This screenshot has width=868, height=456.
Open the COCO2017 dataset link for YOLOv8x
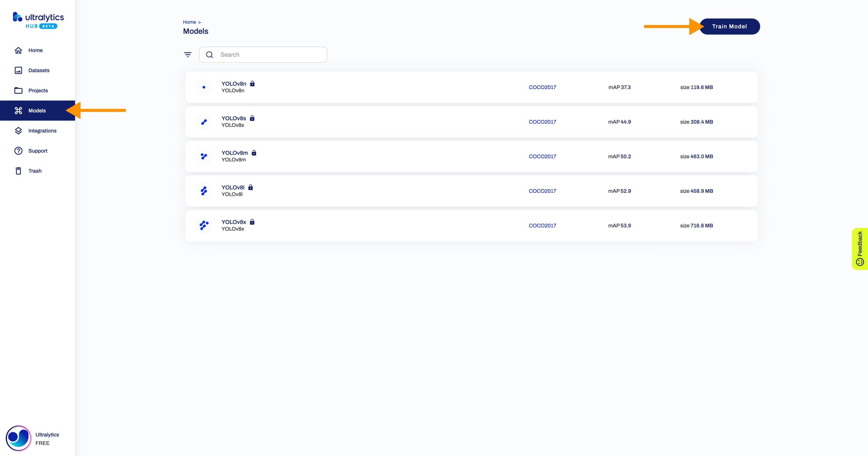pyautogui.click(x=542, y=225)
